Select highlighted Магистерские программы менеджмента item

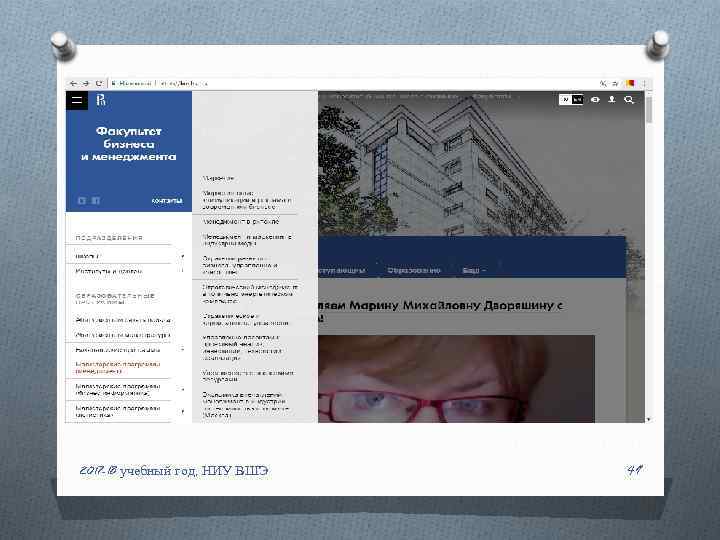118,367
